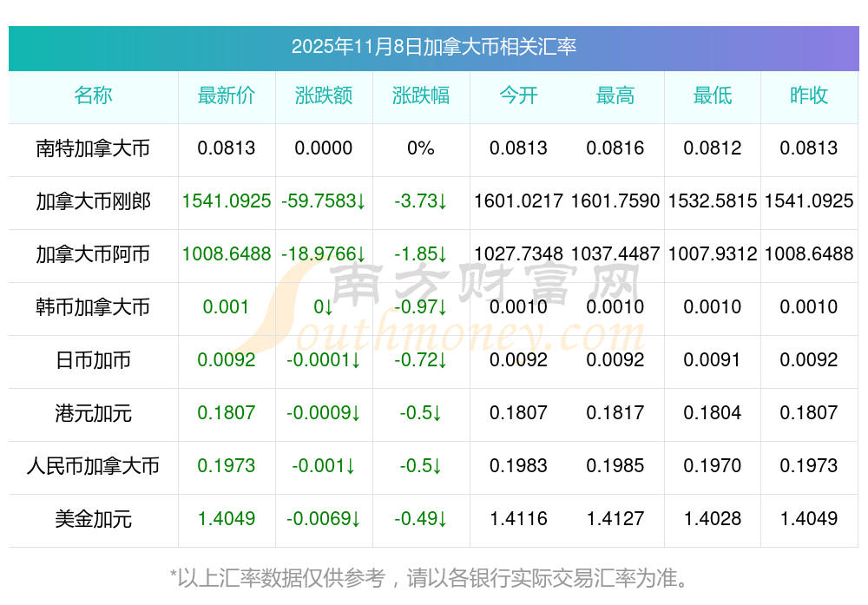Viewport: 868px width, 605px height.
Task: Open the 加拿大币刚郎 row name
Action: [93, 201]
